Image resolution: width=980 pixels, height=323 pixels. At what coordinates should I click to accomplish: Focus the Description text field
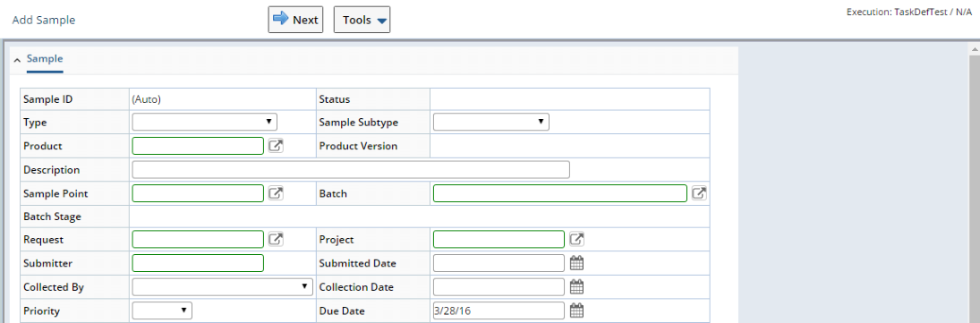tap(351, 170)
